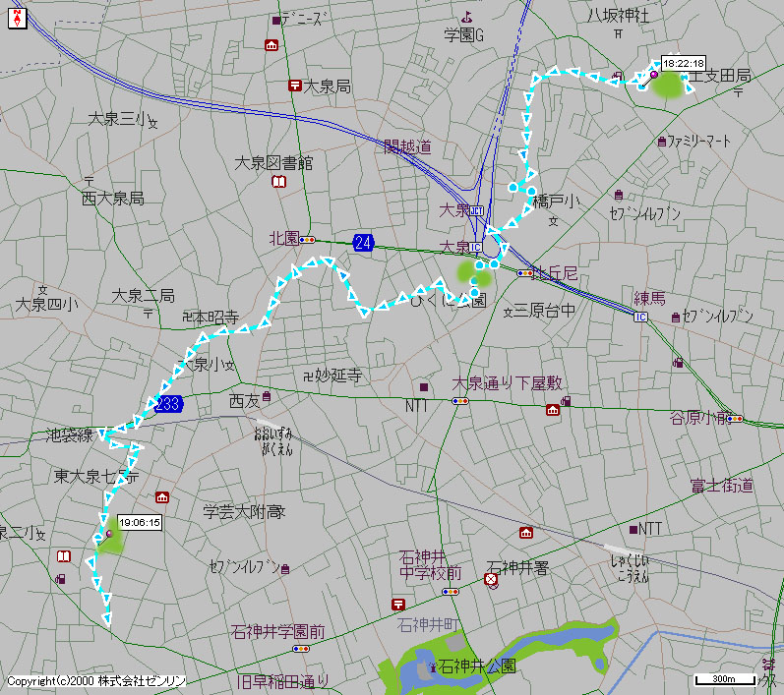Click the 八坂神社 shrine label

point(618,15)
